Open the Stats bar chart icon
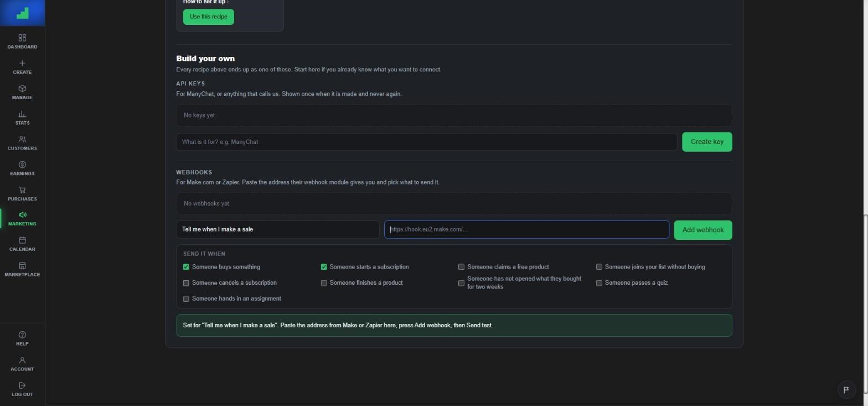The width and height of the screenshot is (868, 406). 22,114
